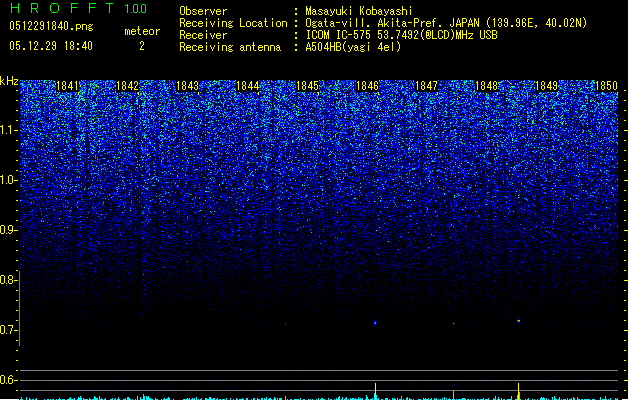Image resolution: width=629 pixels, height=400 pixels.
Task: Click the yellow signal spike below 1846
Action: click(375, 391)
